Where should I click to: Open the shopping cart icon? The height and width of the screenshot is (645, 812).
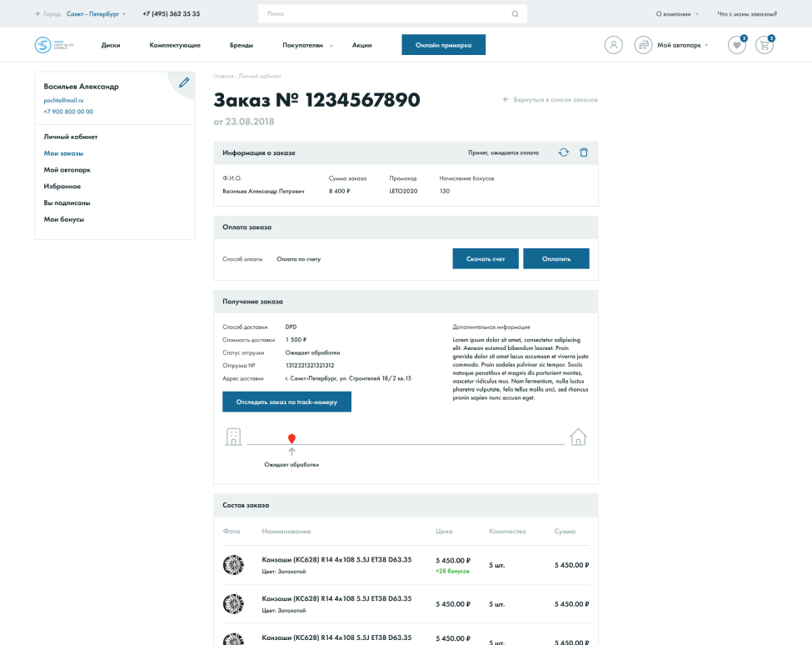tap(764, 45)
